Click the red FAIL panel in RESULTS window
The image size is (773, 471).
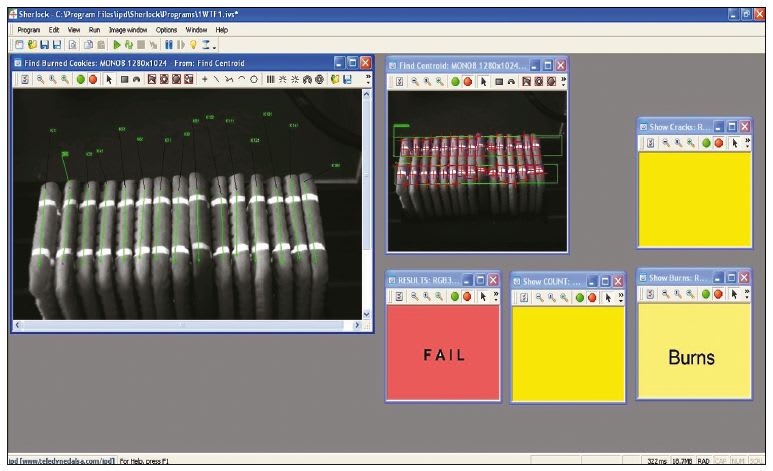[x=443, y=352]
